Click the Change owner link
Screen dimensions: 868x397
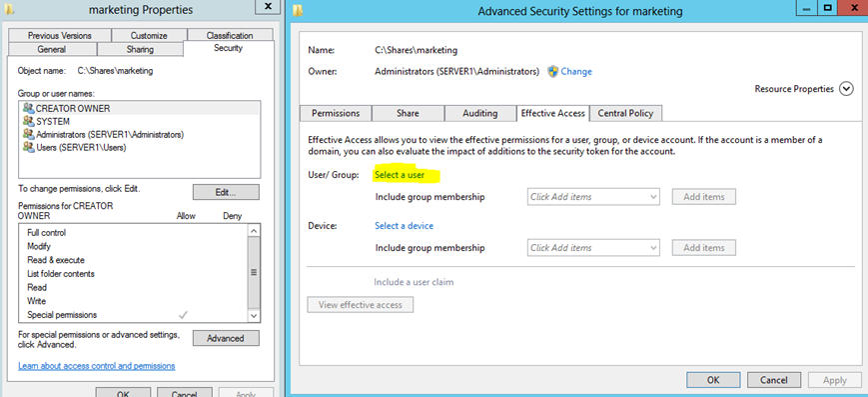click(576, 72)
